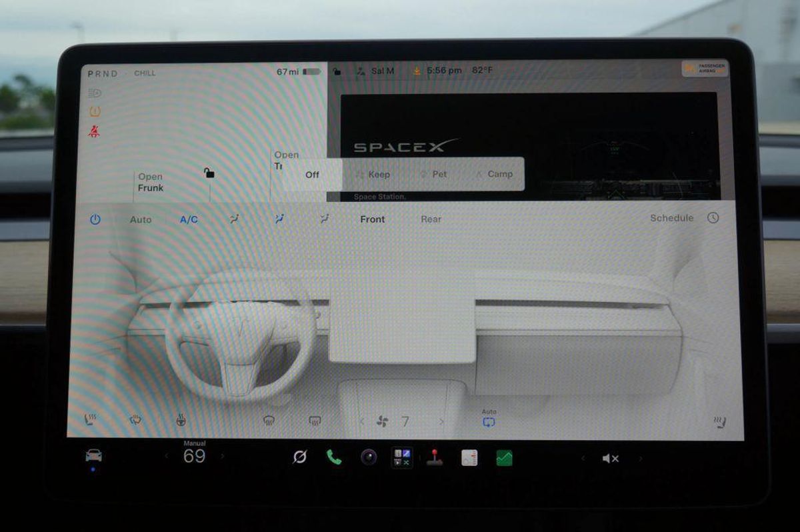Toggle the climate power button
The height and width of the screenshot is (532, 800).
point(95,219)
